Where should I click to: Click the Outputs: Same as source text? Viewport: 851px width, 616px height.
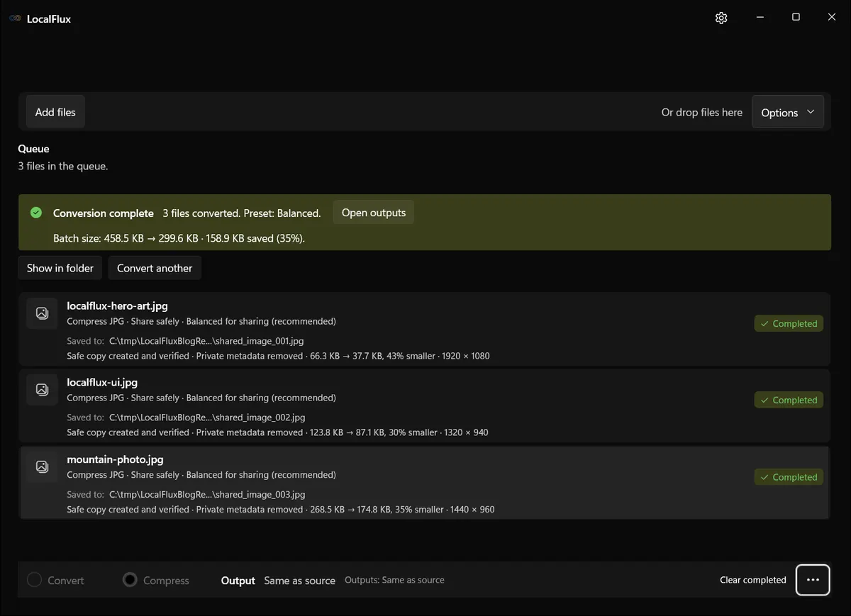click(x=394, y=580)
